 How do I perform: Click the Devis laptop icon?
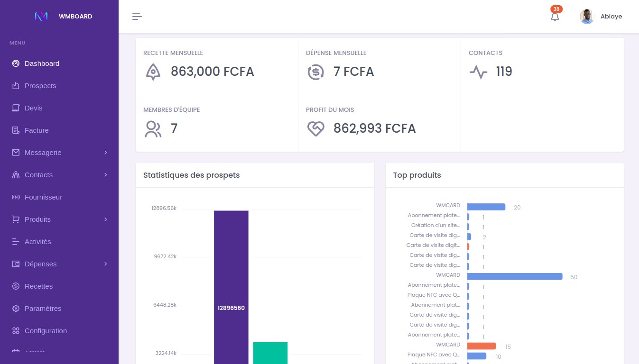[x=16, y=108]
